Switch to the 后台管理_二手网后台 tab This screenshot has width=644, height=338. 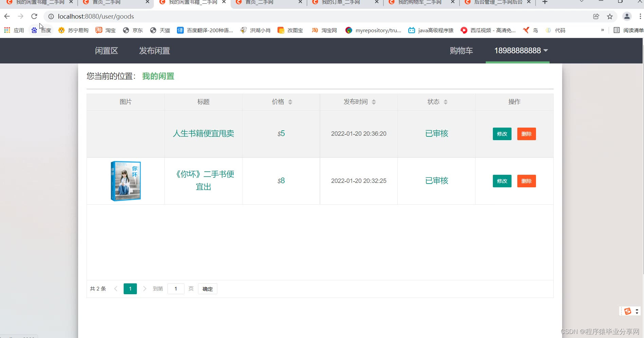click(x=498, y=3)
